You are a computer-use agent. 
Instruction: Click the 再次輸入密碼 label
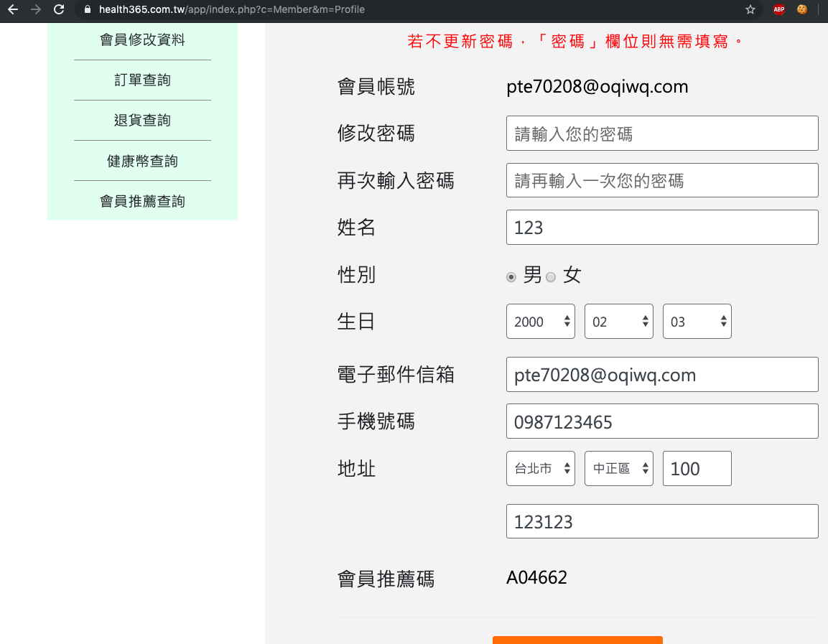point(396,180)
